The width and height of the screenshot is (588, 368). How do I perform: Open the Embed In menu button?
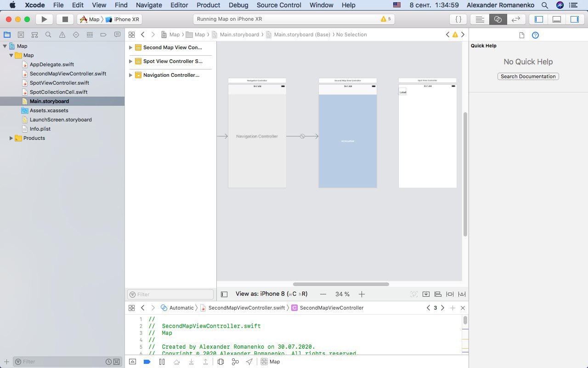tap(426, 294)
